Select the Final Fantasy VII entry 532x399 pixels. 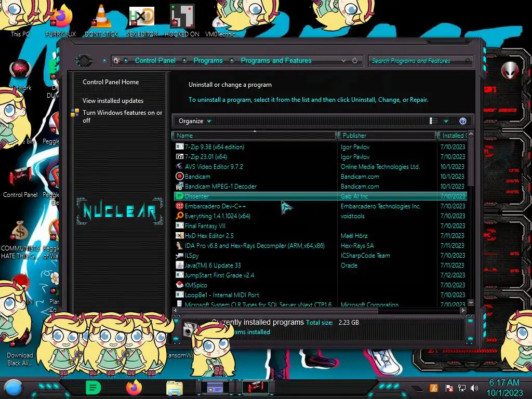pyautogui.click(x=205, y=226)
